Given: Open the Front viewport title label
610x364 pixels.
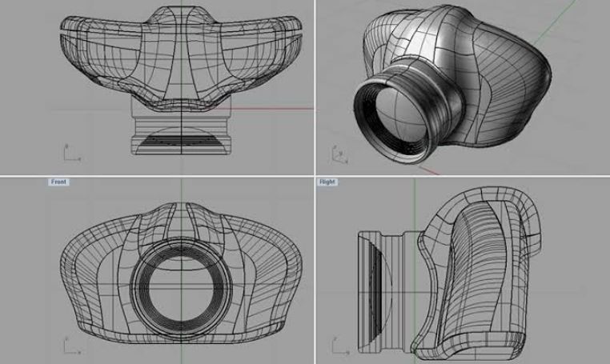Looking at the screenshot, I should [x=58, y=182].
